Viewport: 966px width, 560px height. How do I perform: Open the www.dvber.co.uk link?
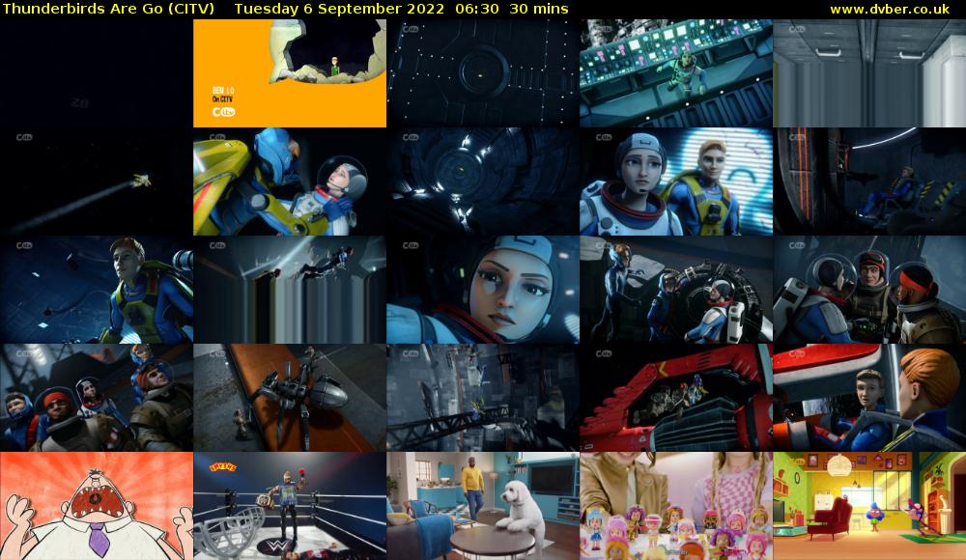(x=890, y=9)
